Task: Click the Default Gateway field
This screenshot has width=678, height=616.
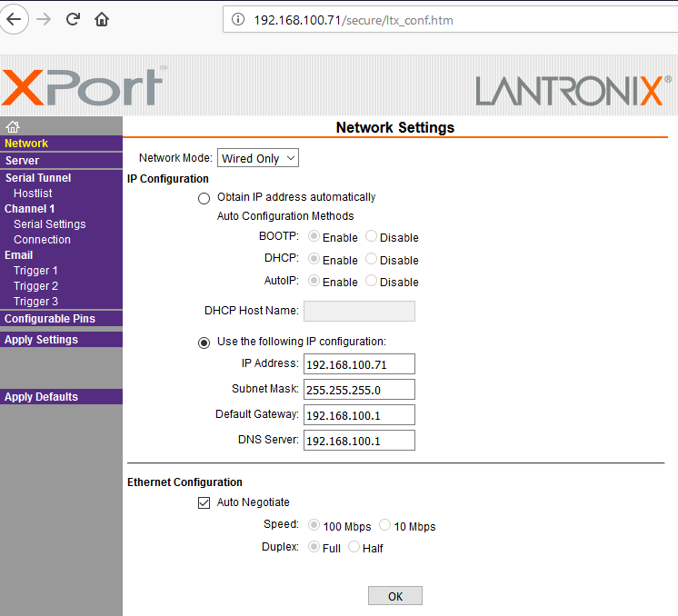Action: (359, 415)
